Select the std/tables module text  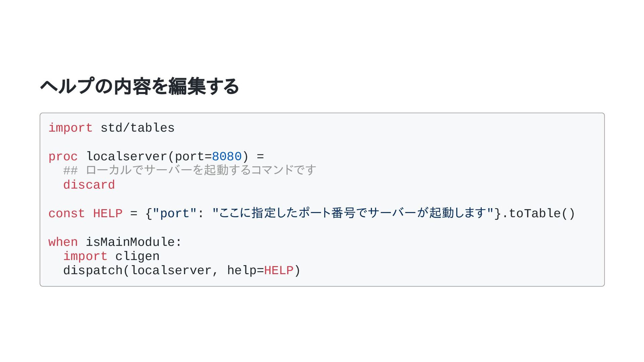[x=138, y=128]
